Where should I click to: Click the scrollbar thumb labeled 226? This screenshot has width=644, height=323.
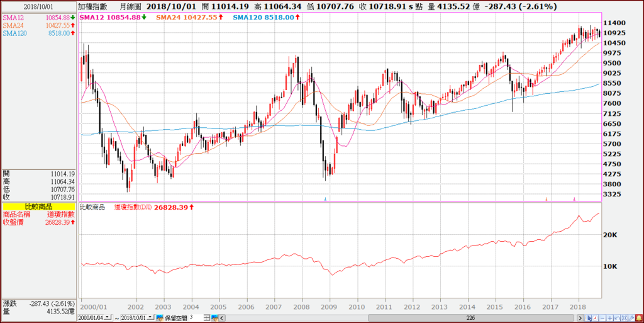click(471, 318)
